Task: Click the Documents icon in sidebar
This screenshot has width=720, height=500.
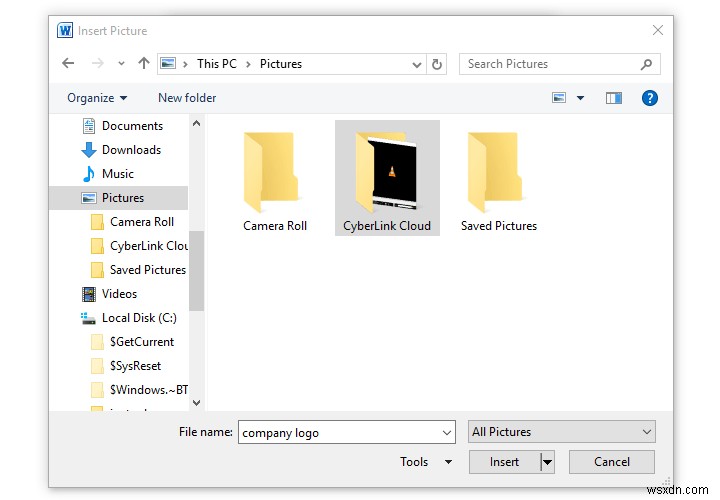Action: 89,126
